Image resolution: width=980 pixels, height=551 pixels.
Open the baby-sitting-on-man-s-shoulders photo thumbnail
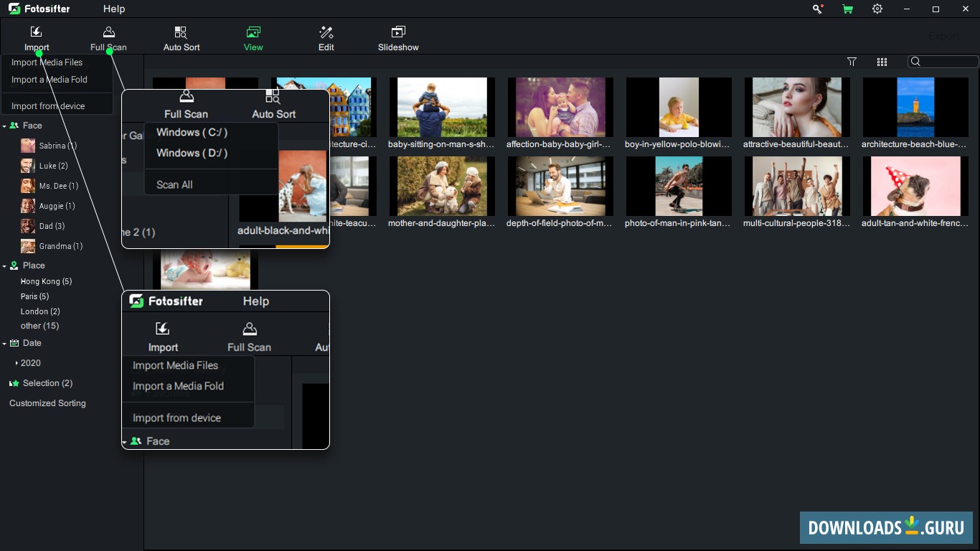442,108
